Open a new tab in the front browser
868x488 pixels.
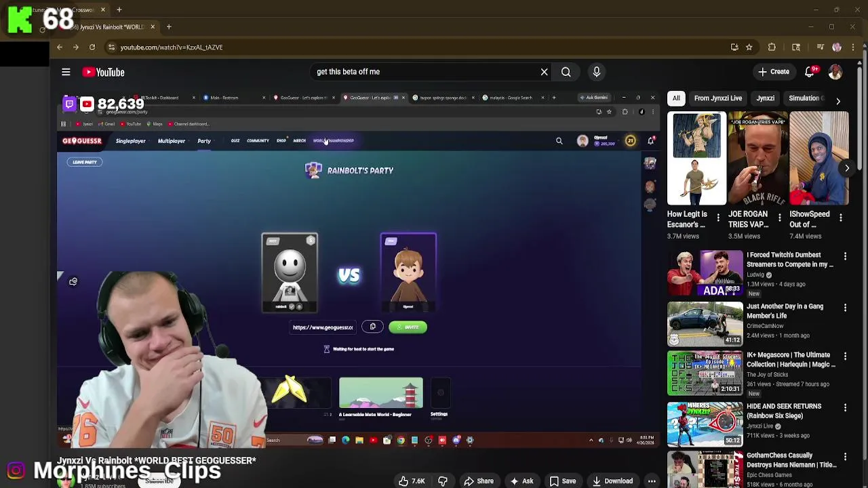pyautogui.click(x=169, y=27)
